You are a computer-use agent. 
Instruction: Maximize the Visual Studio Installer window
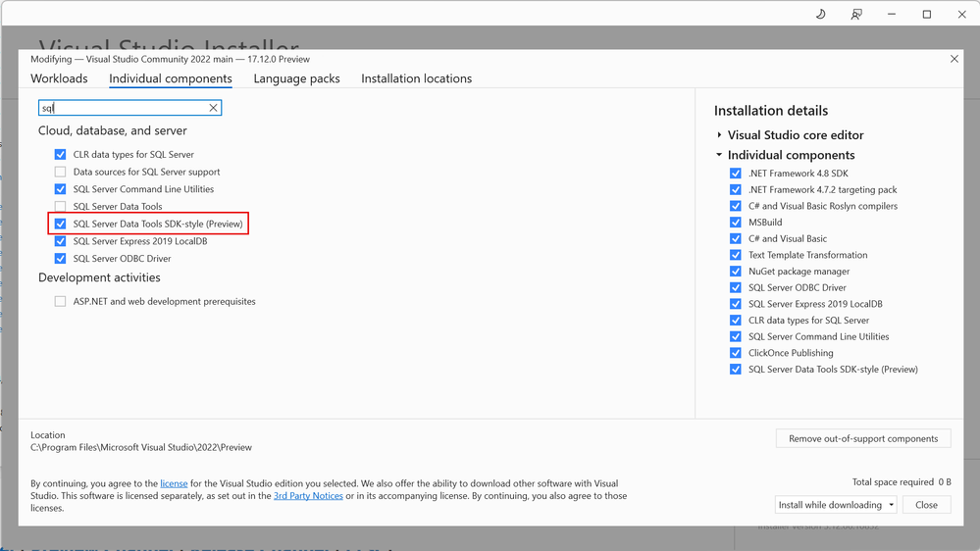click(927, 14)
